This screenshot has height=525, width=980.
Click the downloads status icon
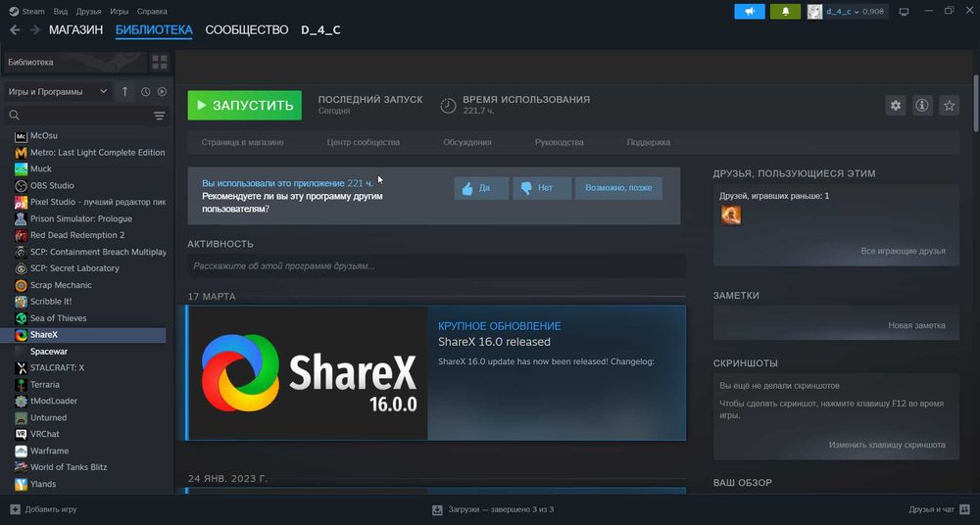[x=437, y=509]
